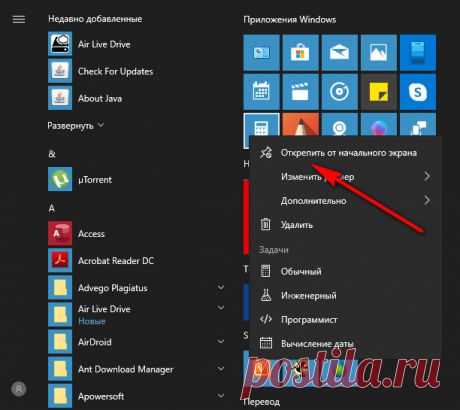Open submenu arrow for Изменить размер

427,176
